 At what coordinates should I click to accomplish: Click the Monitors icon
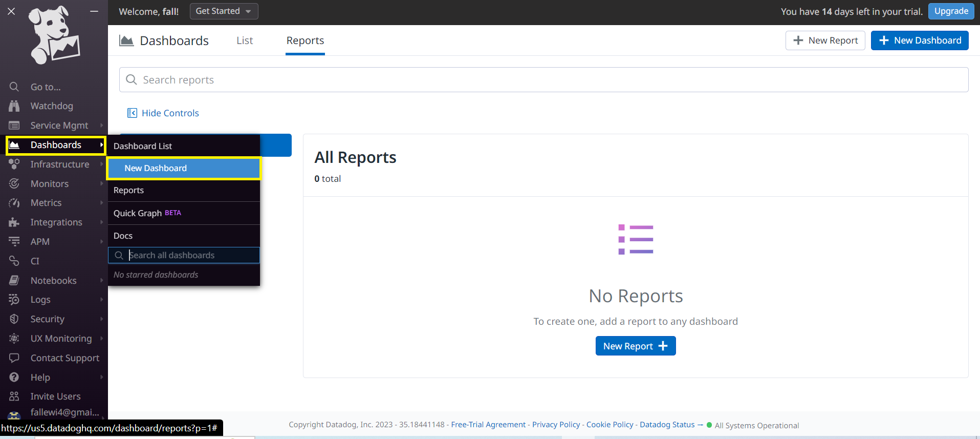(x=14, y=183)
